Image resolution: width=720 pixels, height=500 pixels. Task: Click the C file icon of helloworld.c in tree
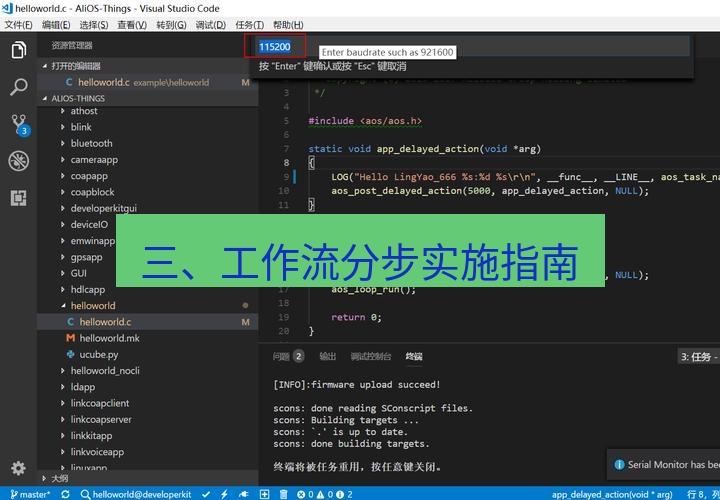pyautogui.click(x=70, y=322)
